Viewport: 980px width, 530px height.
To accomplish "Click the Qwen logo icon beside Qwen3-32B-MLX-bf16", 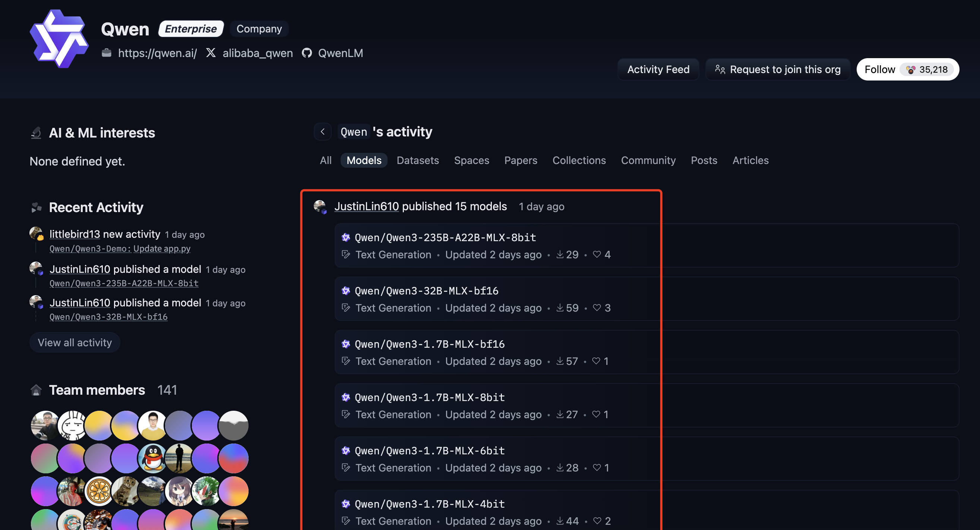I will click(346, 291).
